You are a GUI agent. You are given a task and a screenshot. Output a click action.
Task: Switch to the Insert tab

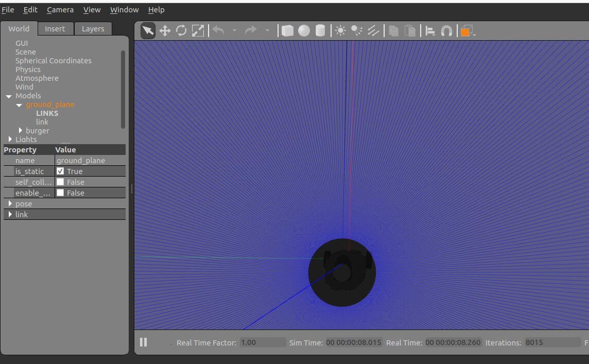55,29
